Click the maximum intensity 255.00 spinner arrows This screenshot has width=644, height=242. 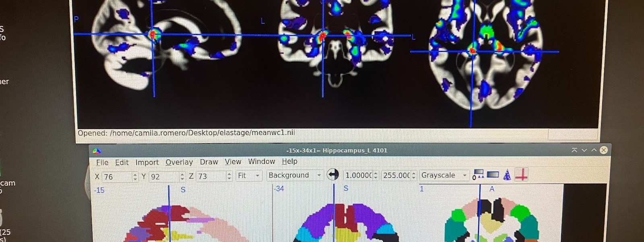pyautogui.click(x=413, y=175)
